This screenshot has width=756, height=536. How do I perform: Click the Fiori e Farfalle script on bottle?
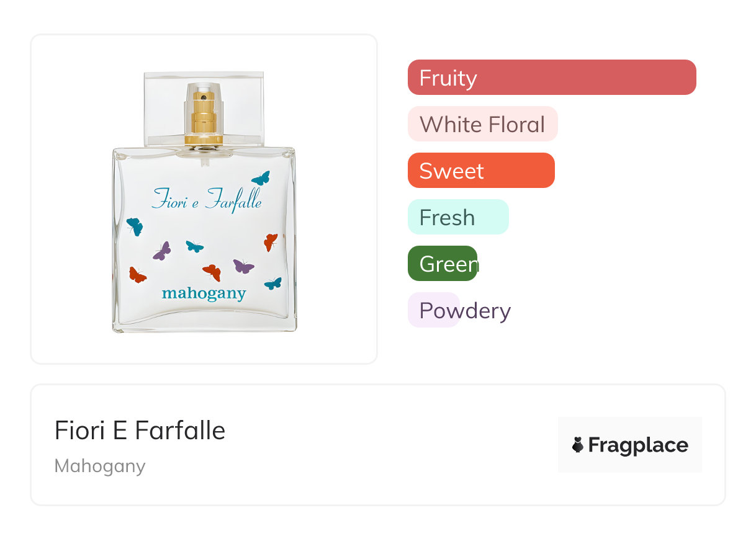tap(207, 200)
